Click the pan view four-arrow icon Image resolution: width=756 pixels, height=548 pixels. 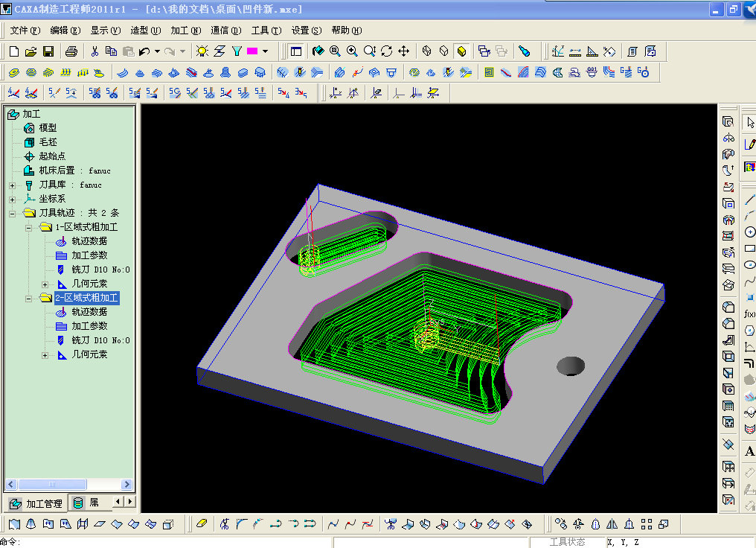[x=404, y=51]
